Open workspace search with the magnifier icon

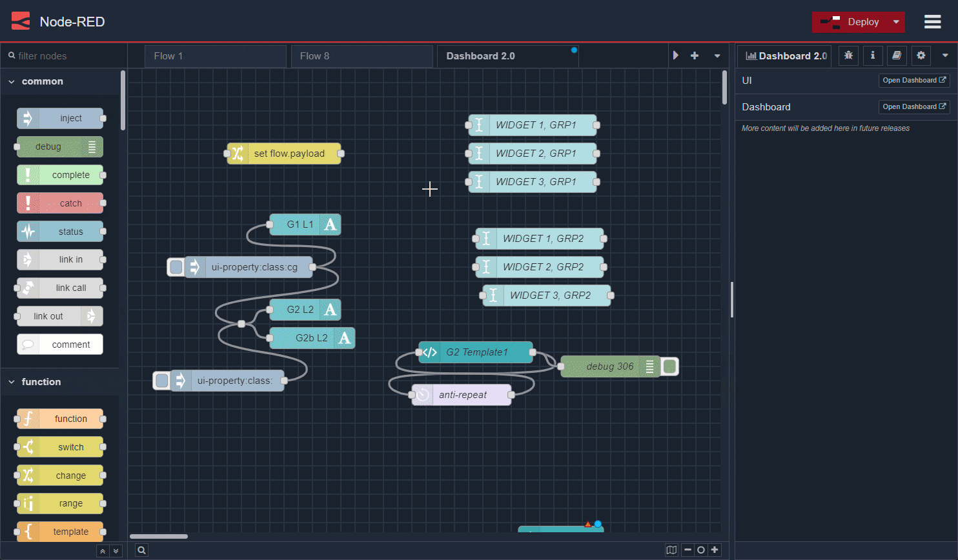pos(141,550)
